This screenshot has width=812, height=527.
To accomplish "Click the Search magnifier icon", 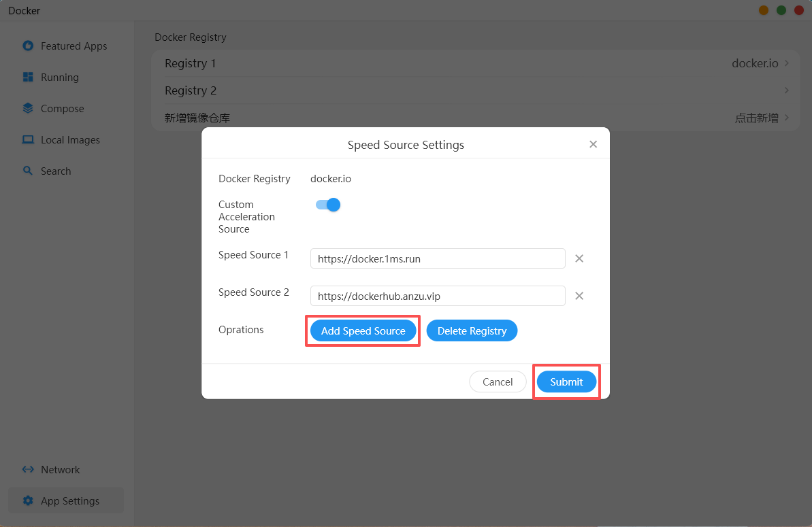I will pyautogui.click(x=28, y=171).
